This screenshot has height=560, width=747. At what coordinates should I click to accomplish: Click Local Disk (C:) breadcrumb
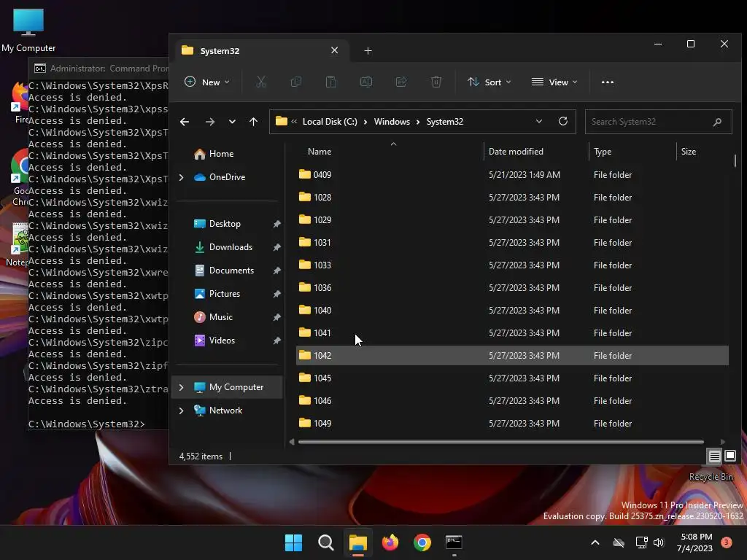click(330, 122)
